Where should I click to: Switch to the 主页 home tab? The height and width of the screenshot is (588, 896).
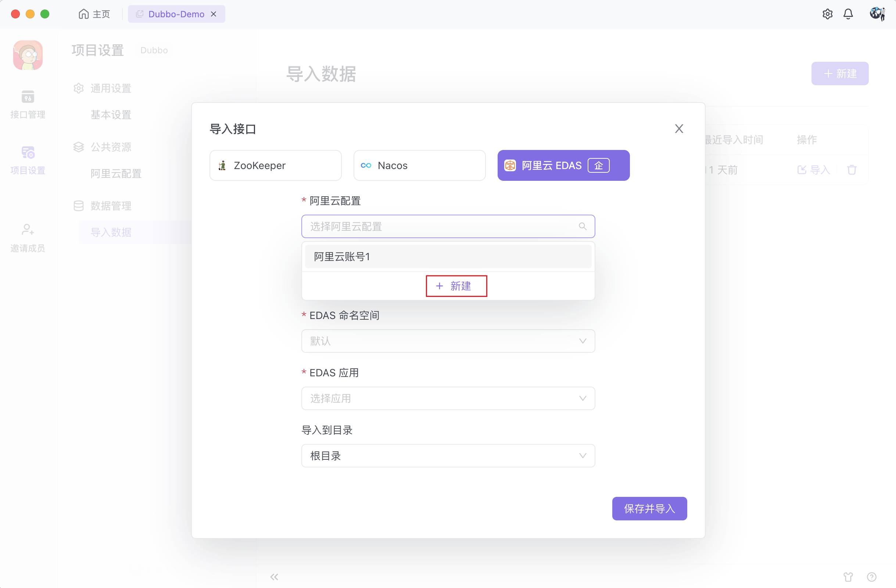(94, 14)
